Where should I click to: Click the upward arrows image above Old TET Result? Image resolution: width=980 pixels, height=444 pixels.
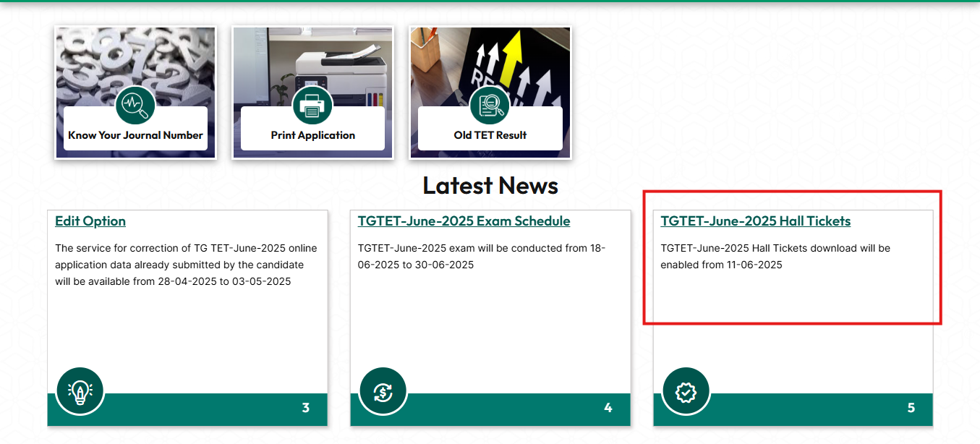point(490,58)
